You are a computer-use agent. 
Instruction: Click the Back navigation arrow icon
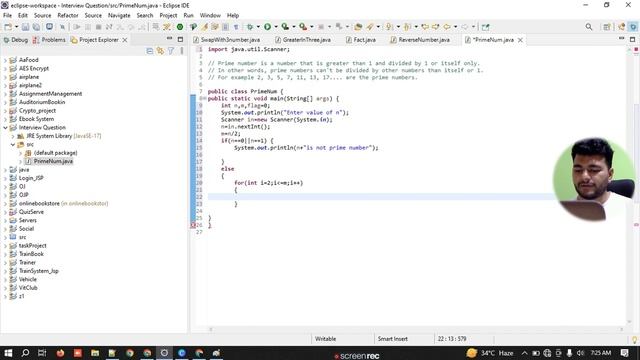pos(447,27)
